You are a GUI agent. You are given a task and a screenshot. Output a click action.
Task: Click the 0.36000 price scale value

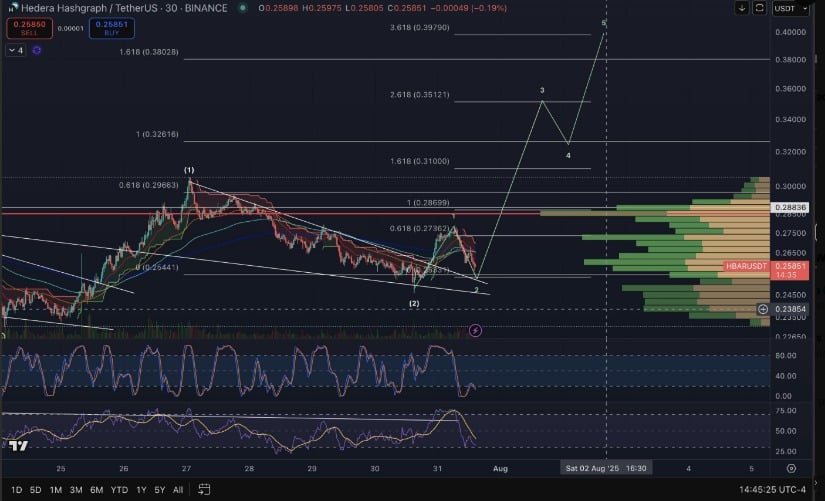click(790, 88)
